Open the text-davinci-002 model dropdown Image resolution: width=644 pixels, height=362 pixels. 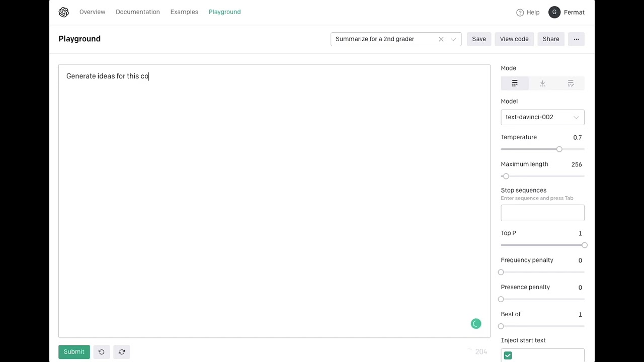click(542, 117)
